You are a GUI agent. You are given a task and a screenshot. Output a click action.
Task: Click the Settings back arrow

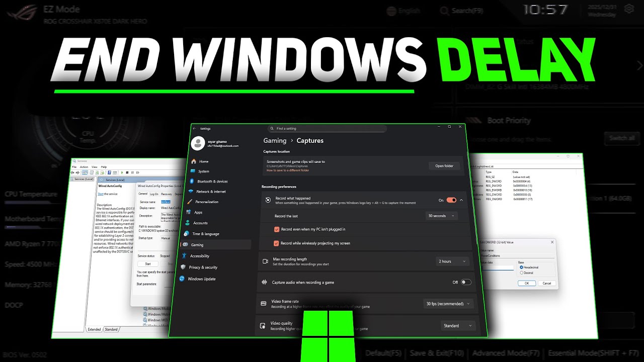[195, 129]
